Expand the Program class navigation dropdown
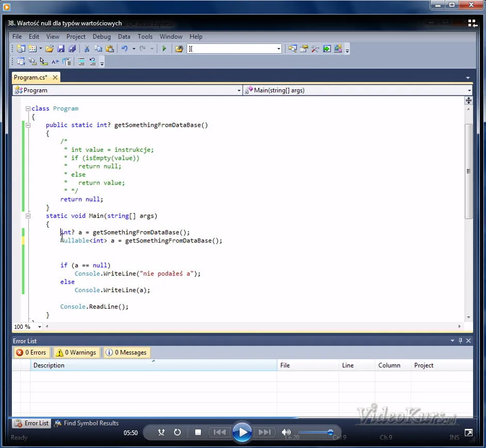 (239, 90)
